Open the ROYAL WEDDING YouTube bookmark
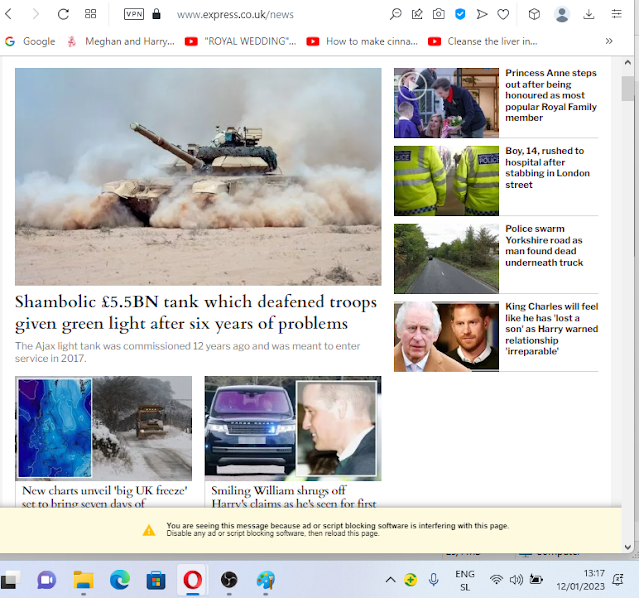 [x=240, y=41]
